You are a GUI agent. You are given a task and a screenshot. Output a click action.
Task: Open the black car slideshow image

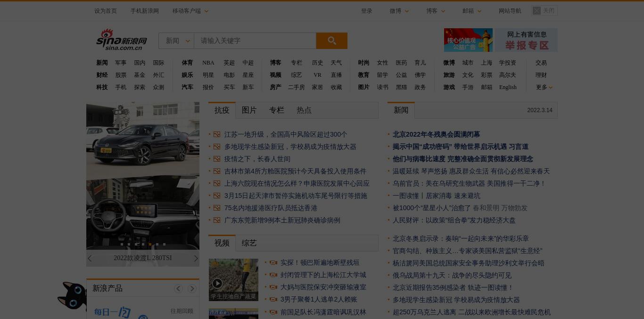pyautogui.click(x=143, y=139)
